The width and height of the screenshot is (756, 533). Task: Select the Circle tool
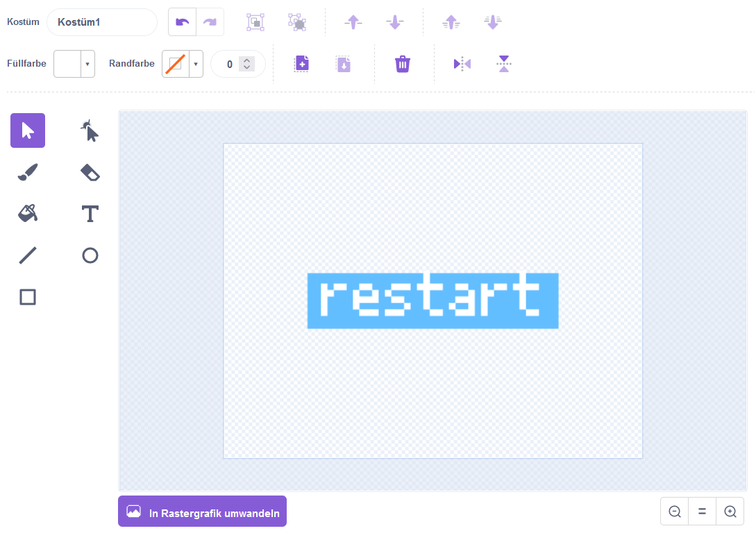[90, 255]
